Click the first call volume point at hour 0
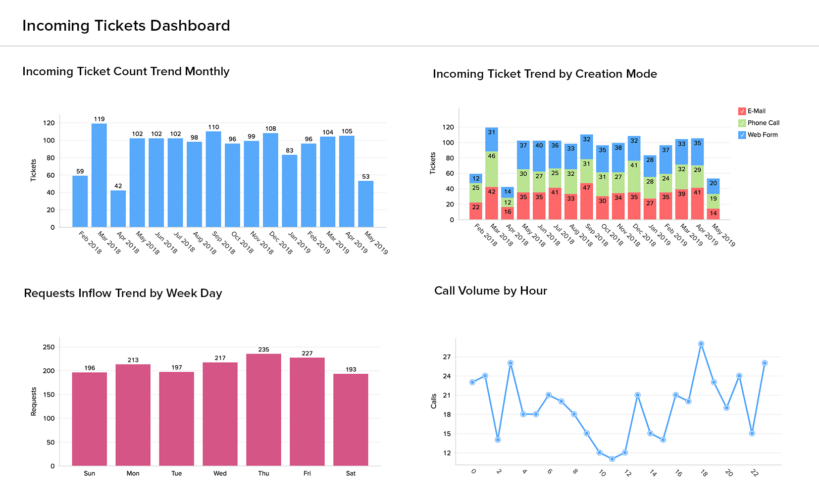Image resolution: width=819 pixels, height=504 pixels. tap(472, 382)
